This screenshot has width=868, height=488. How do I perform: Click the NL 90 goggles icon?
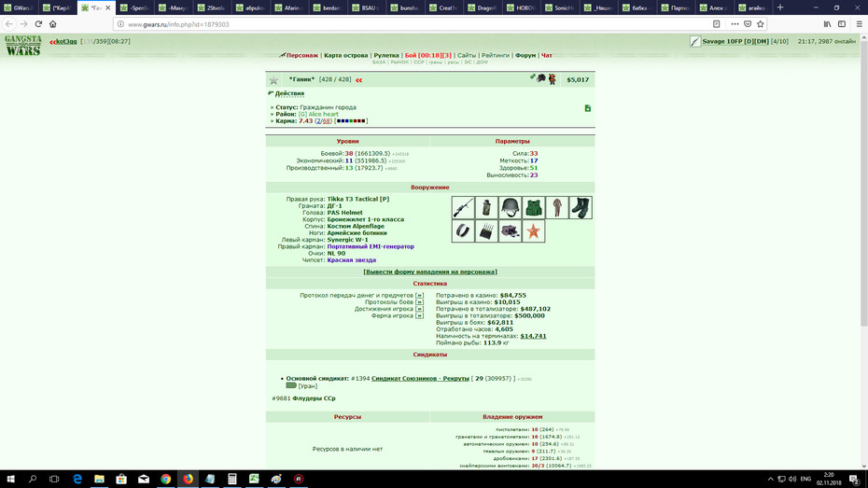coord(510,231)
